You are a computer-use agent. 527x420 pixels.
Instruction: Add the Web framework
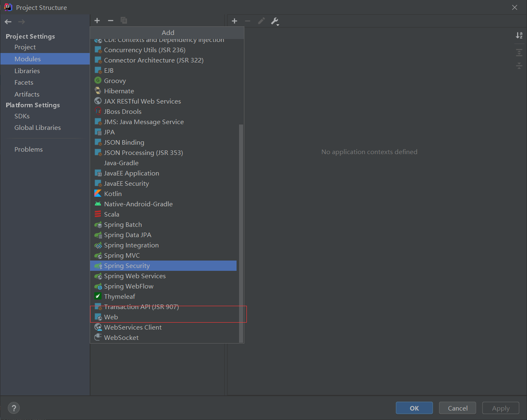click(x=163, y=317)
